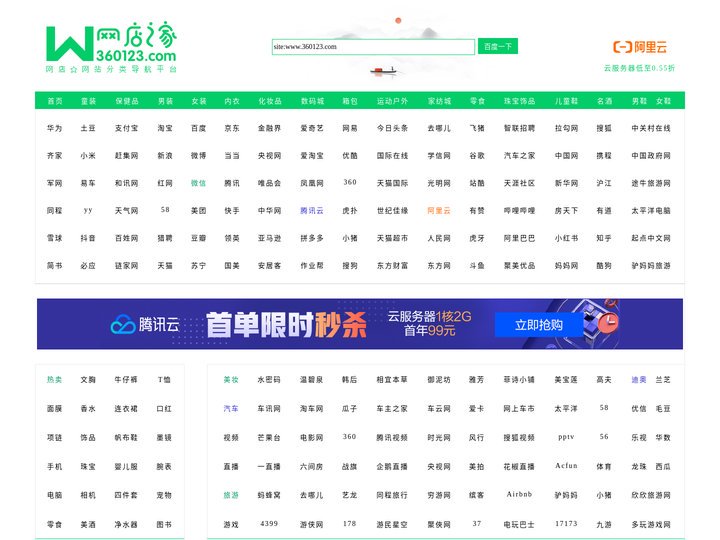
Task: Visit the 唯品会 link
Action: [x=269, y=183]
